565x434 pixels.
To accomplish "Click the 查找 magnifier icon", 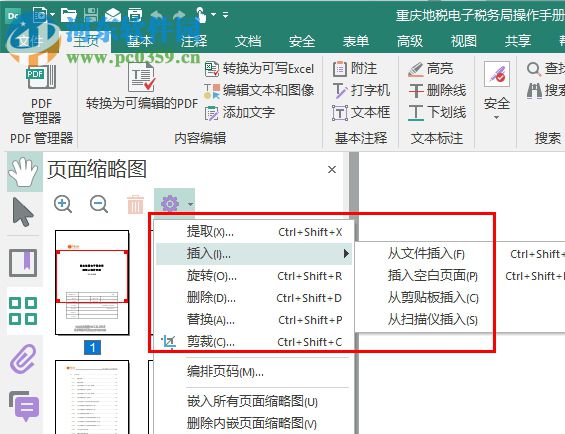I will 534,68.
